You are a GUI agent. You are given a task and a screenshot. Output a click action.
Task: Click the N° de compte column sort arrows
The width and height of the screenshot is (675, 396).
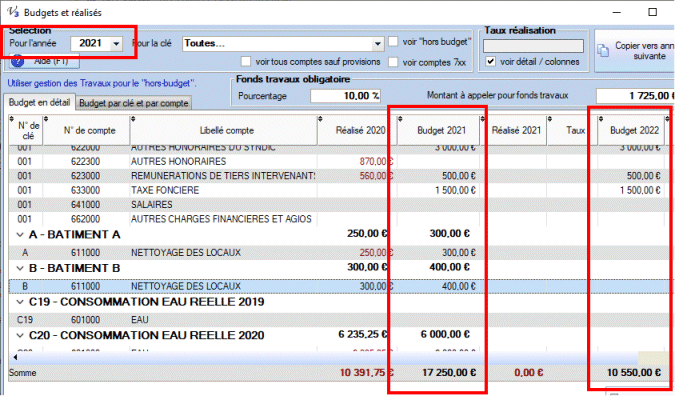46,119
